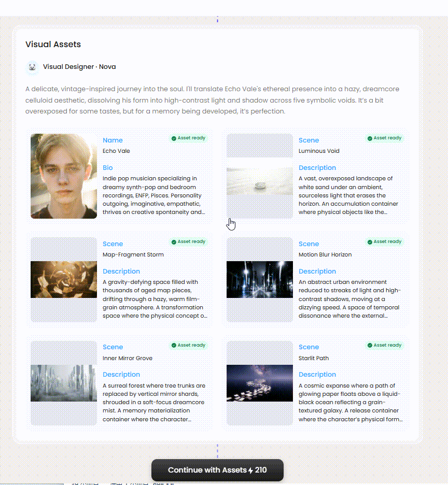Click the Luminous Void scene title
This screenshot has height=485, width=448.
click(319, 151)
